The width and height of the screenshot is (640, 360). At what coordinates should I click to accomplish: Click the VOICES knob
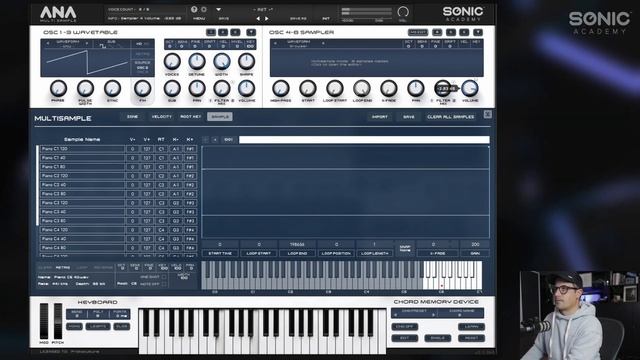click(x=172, y=62)
